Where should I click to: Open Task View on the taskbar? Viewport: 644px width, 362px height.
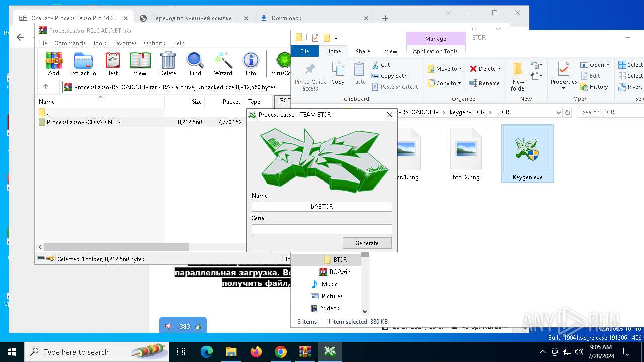181,352
